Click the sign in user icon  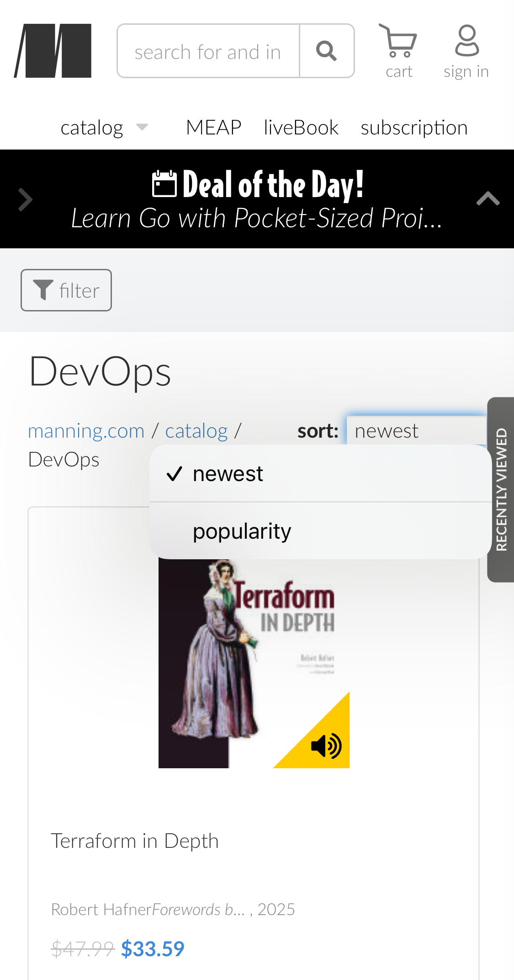[466, 52]
